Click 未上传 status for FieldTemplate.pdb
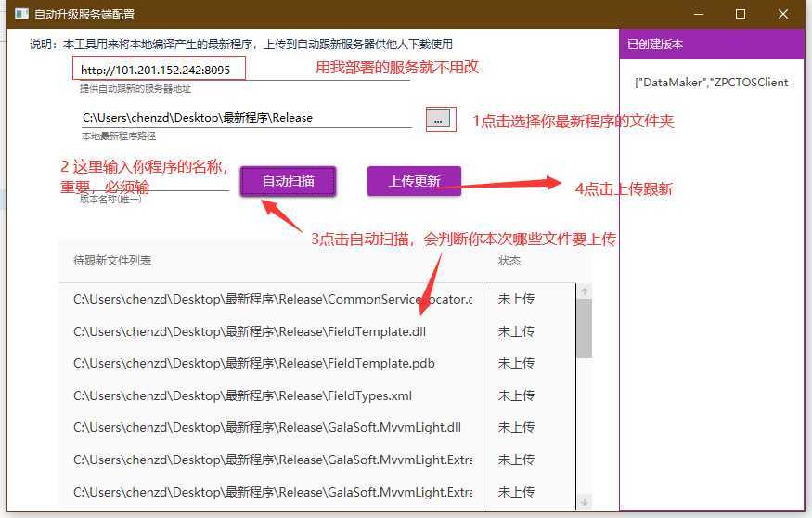812x518 pixels. (x=516, y=364)
